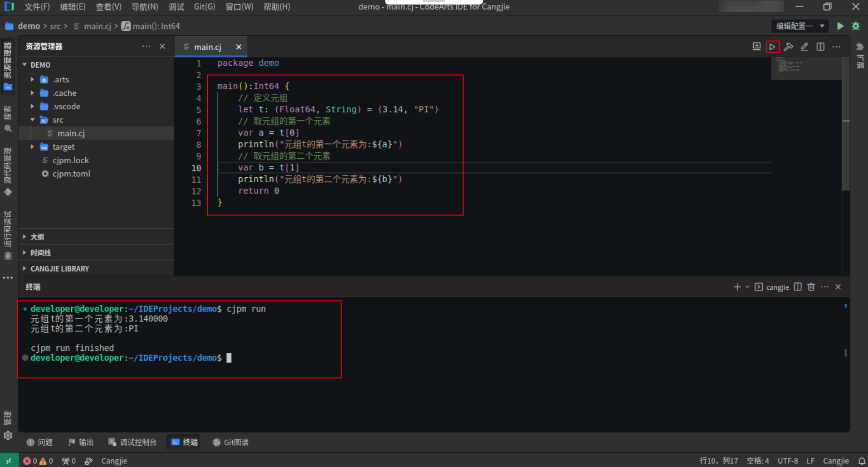Kill the terminal with trash icon

coord(811,287)
